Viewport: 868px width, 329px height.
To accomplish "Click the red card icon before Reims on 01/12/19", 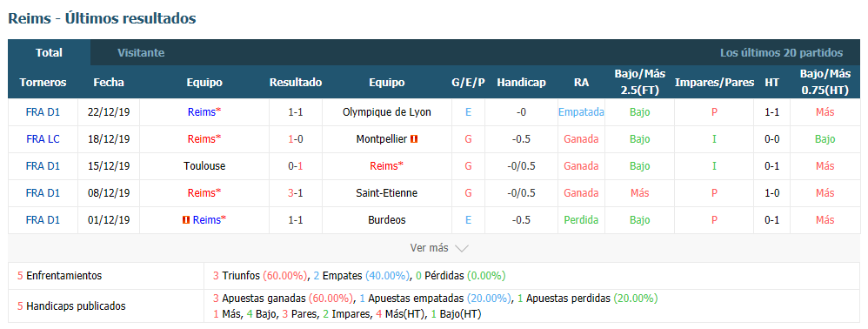I will [186, 220].
